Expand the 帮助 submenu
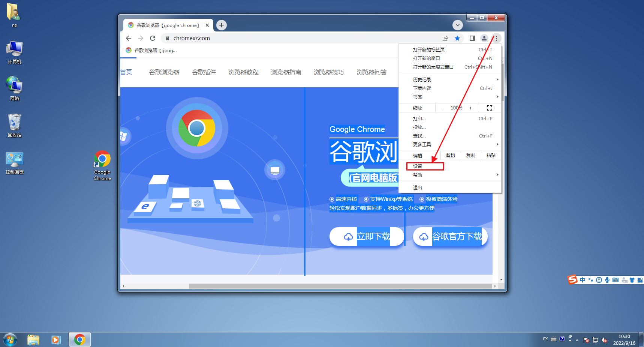This screenshot has width=644, height=347. tap(450, 175)
